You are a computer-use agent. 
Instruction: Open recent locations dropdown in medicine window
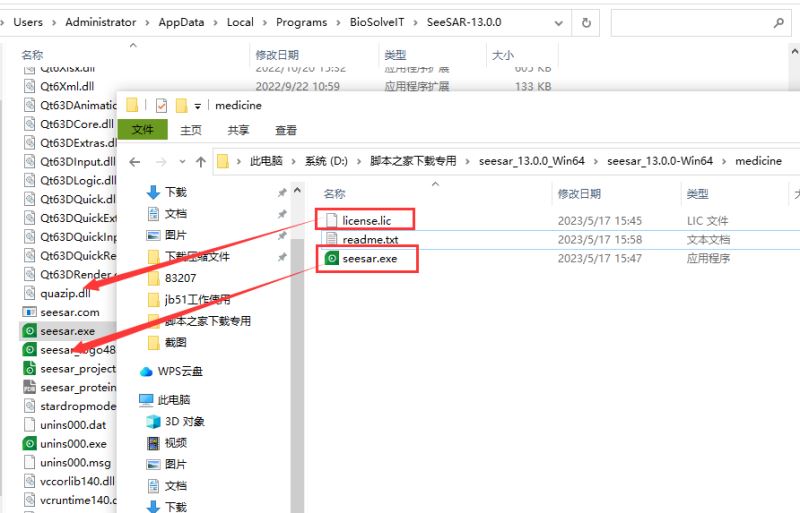pyautogui.click(x=182, y=162)
